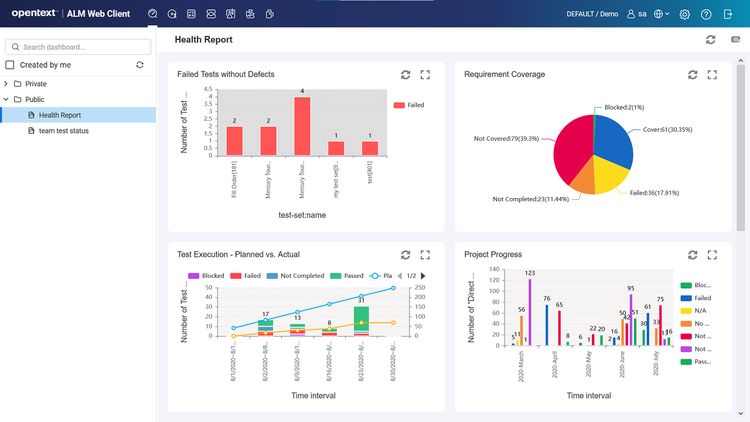Click the layout icon right of Health Report refresh
Viewport: 750px width, 422px height.
tap(736, 39)
